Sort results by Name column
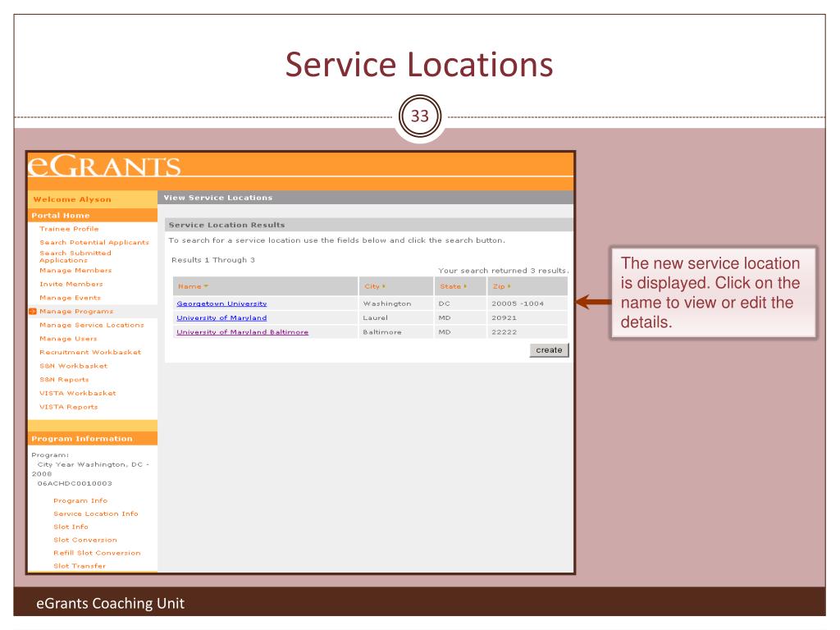Viewport: 840px width, 630px height. tap(193, 286)
